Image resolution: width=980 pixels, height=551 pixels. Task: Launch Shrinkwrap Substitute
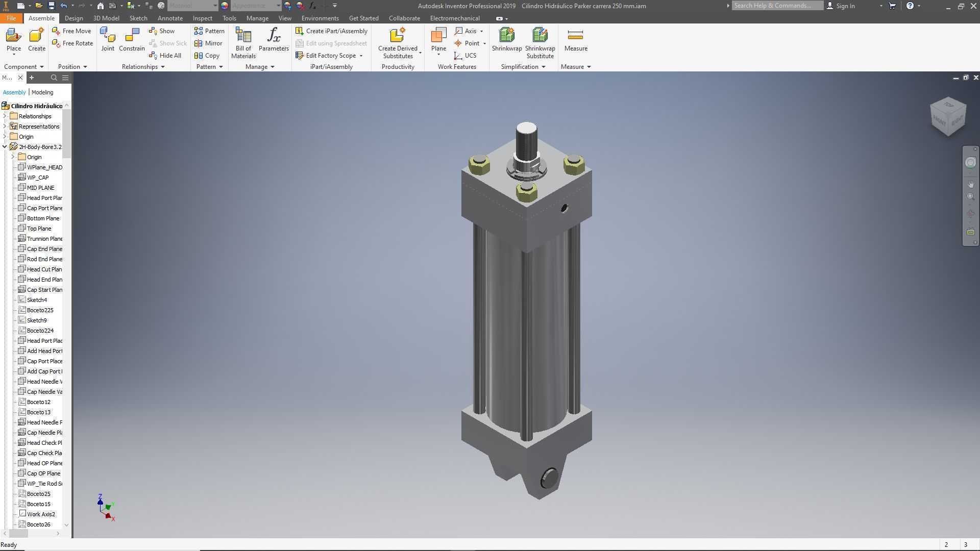(x=540, y=43)
